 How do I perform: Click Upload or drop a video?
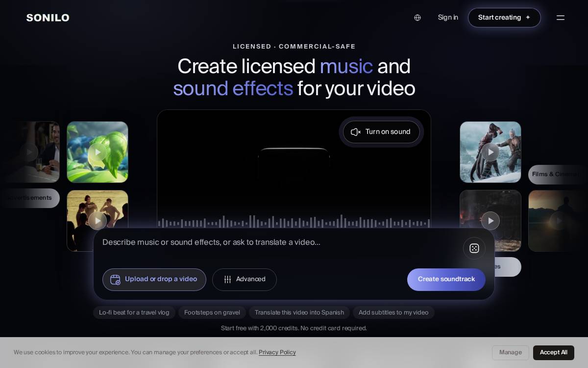[x=154, y=279]
